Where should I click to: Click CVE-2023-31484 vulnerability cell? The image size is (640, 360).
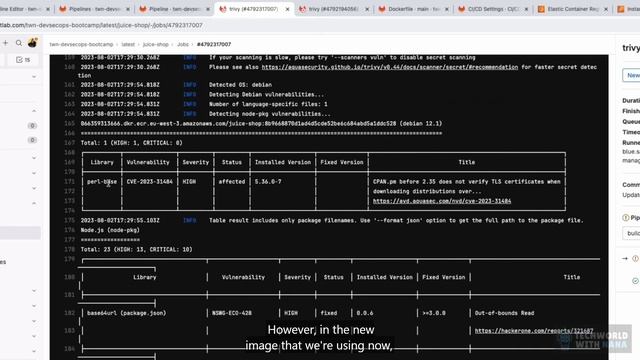tap(149, 182)
